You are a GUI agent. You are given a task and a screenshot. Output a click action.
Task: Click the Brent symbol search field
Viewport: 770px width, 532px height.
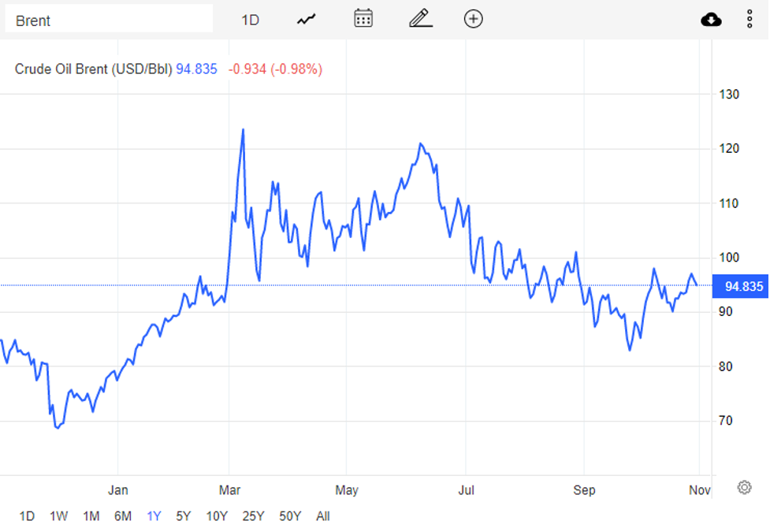click(x=109, y=20)
